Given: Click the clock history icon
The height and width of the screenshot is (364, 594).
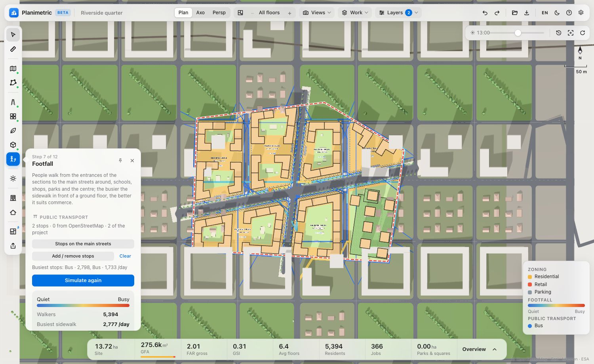Looking at the screenshot, I should (x=559, y=33).
